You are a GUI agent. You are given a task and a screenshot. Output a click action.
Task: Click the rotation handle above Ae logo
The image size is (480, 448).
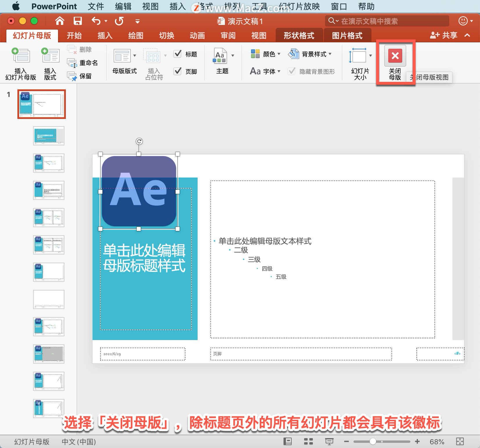pos(139,141)
